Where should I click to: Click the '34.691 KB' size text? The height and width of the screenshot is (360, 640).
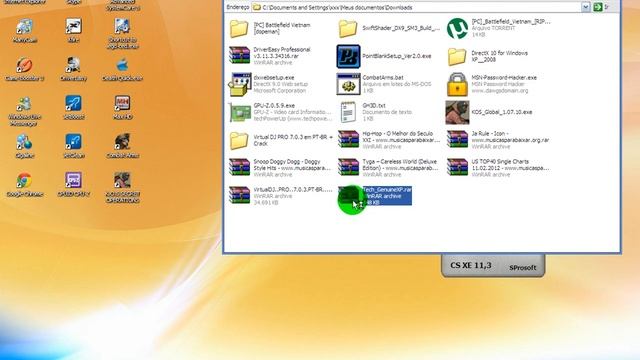(x=266, y=202)
